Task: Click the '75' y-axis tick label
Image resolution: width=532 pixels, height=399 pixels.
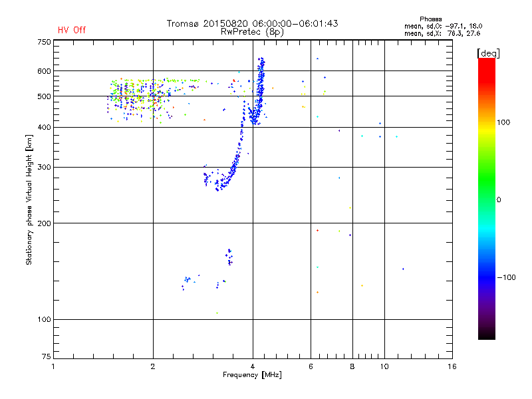Action: [x=47, y=356]
